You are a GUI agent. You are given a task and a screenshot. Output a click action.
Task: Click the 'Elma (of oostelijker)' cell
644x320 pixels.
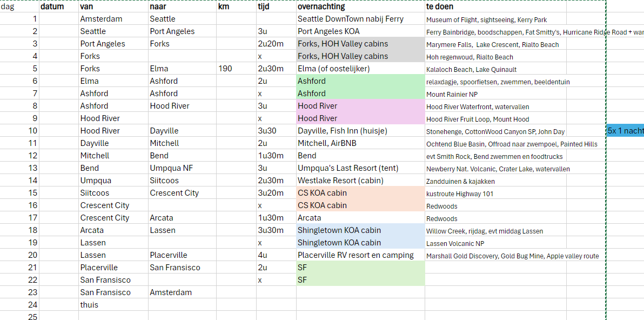[360, 69]
